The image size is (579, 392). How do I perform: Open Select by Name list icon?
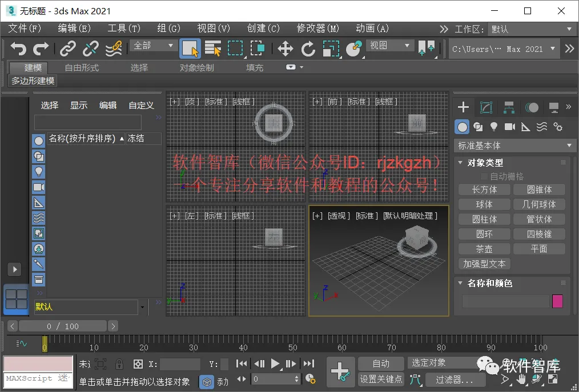tap(212, 49)
